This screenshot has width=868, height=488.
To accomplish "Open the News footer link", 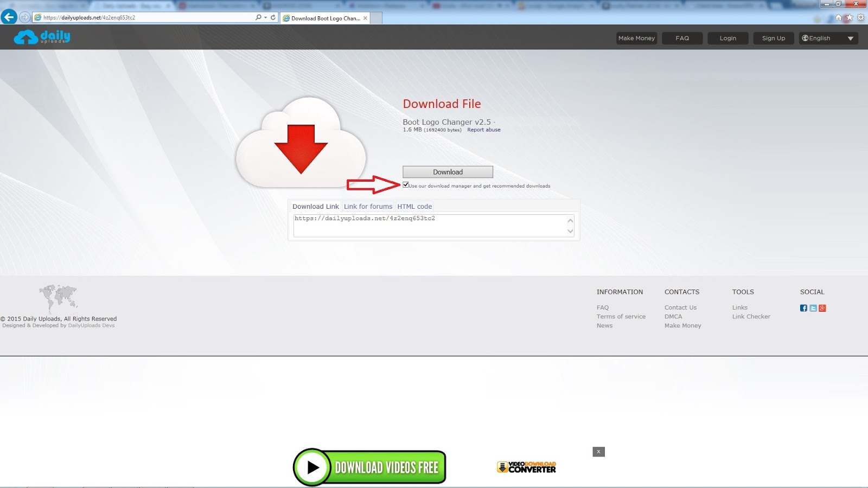I will click(x=604, y=326).
